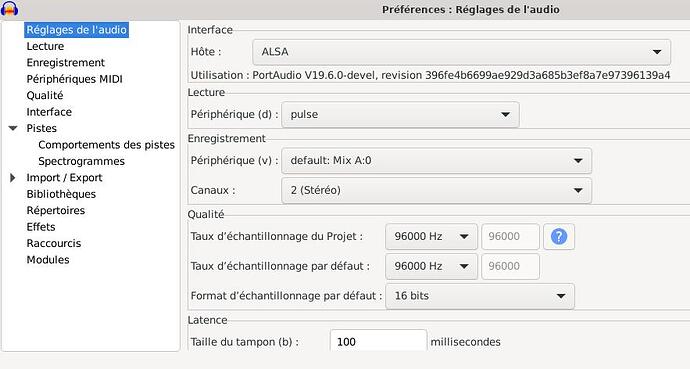The image size is (690, 369).
Task: Select Import / Export in the sidebar
Action: [64, 178]
